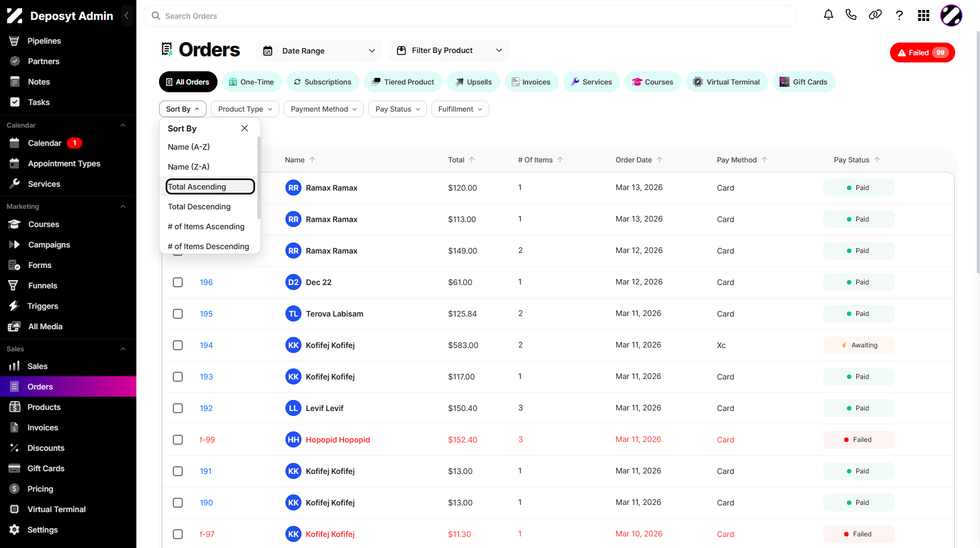
Task: Select the All Orders tab
Action: [x=188, y=82]
